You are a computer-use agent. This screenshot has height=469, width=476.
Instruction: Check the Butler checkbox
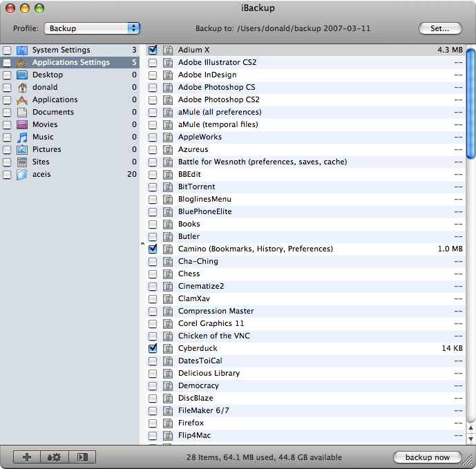[153, 237]
